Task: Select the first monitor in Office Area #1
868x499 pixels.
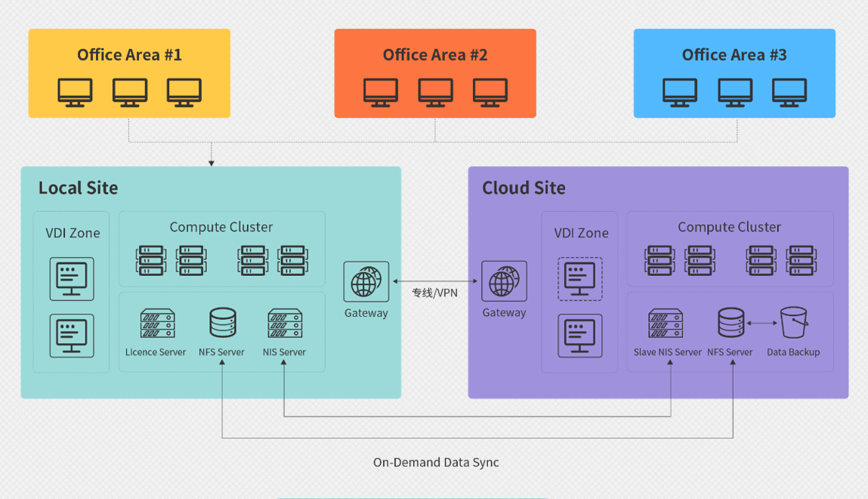Action: (x=76, y=92)
